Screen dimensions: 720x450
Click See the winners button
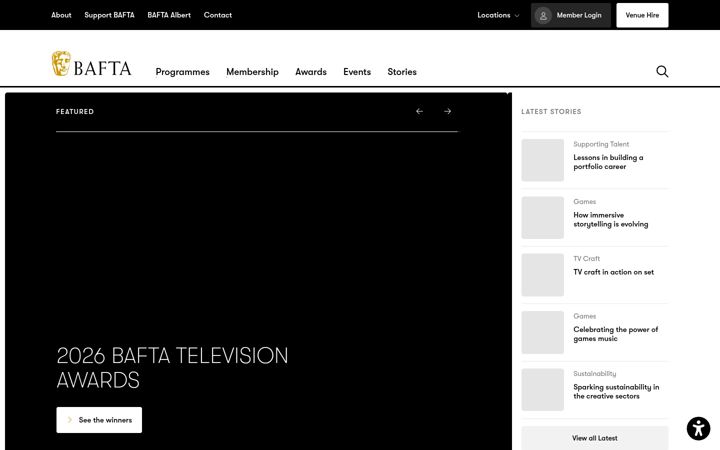point(99,420)
